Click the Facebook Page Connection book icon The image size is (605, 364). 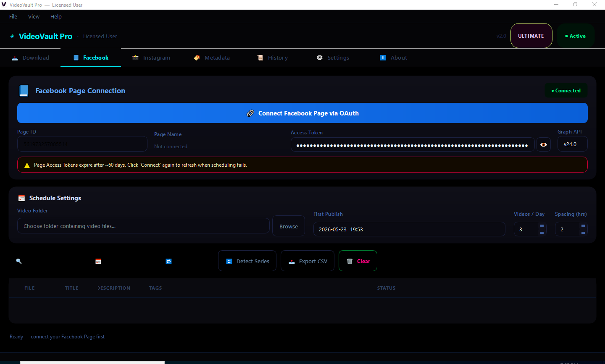point(24,91)
